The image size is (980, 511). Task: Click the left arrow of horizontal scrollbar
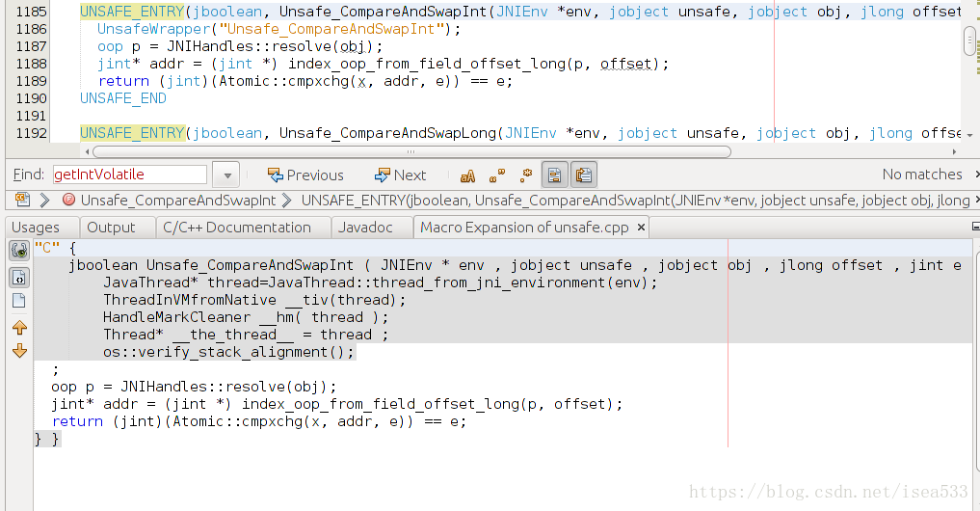pyautogui.click(x=87, y=151)
